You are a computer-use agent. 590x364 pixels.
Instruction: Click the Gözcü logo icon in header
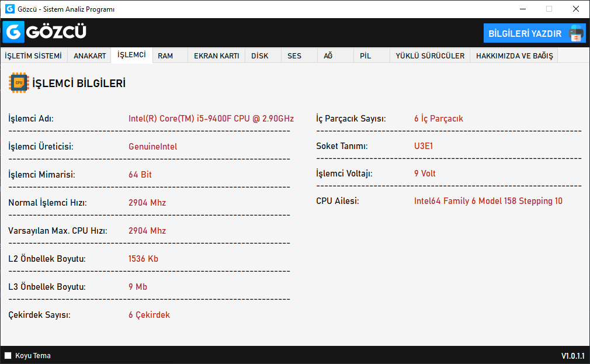tap(13, 32)
